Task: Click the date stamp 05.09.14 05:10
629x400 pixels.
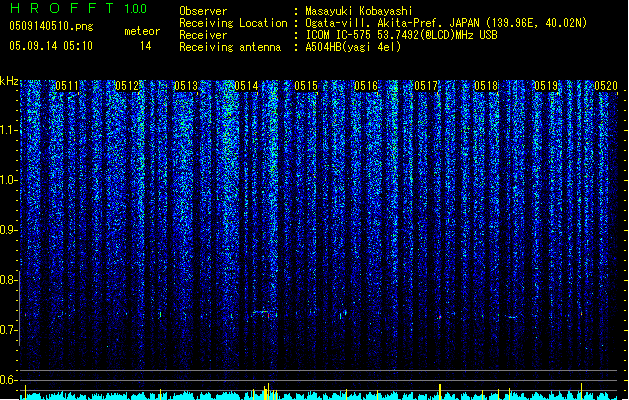Action: click(51, 46)
